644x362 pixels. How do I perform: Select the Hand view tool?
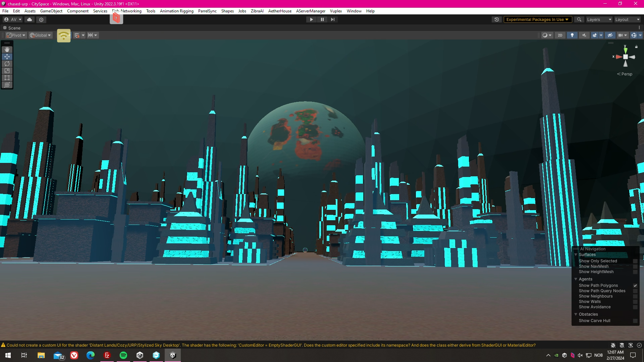[7, 50]
